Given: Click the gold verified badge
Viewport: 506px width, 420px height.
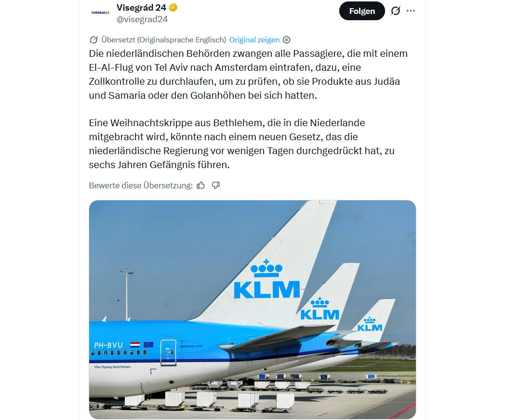Looking at the screenshot, I should 173,7.
